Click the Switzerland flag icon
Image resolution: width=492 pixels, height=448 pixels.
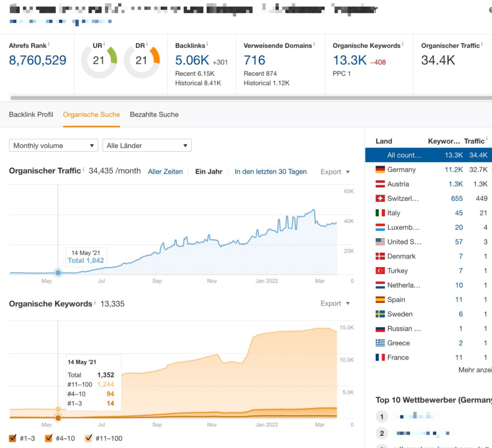[380, 199]
